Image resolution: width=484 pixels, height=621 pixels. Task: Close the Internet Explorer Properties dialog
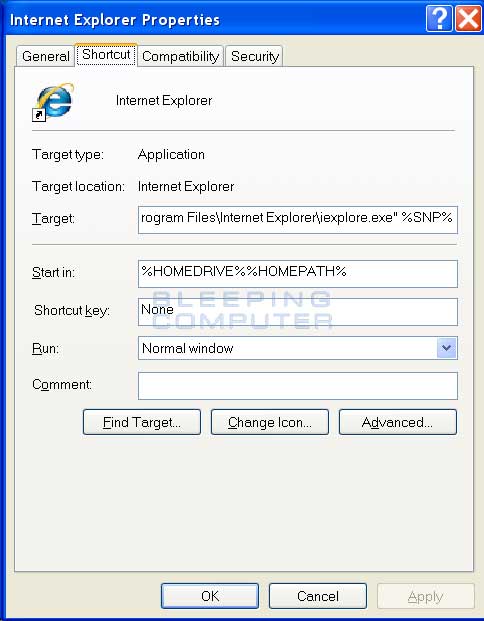(469, 18)
